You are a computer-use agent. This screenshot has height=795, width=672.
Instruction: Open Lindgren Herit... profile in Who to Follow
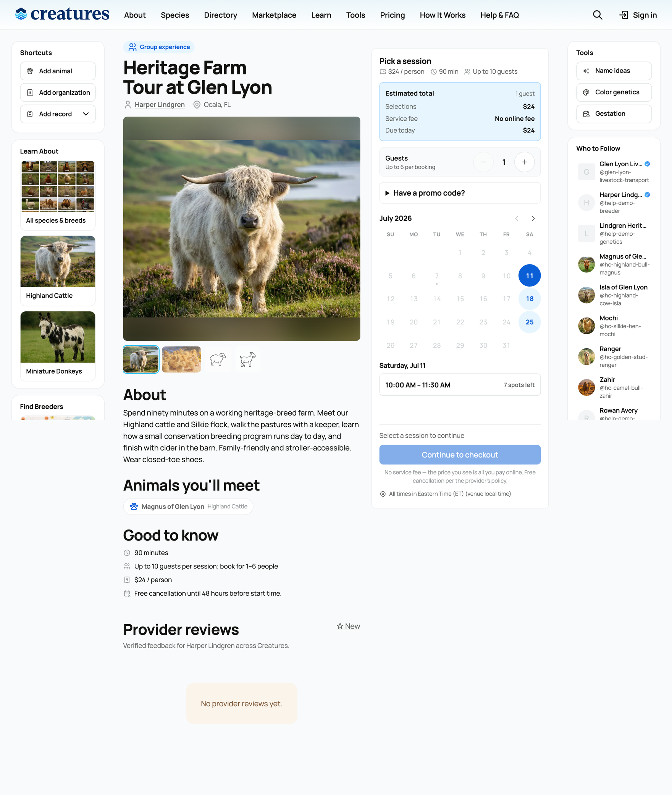(x=622, y=225)
